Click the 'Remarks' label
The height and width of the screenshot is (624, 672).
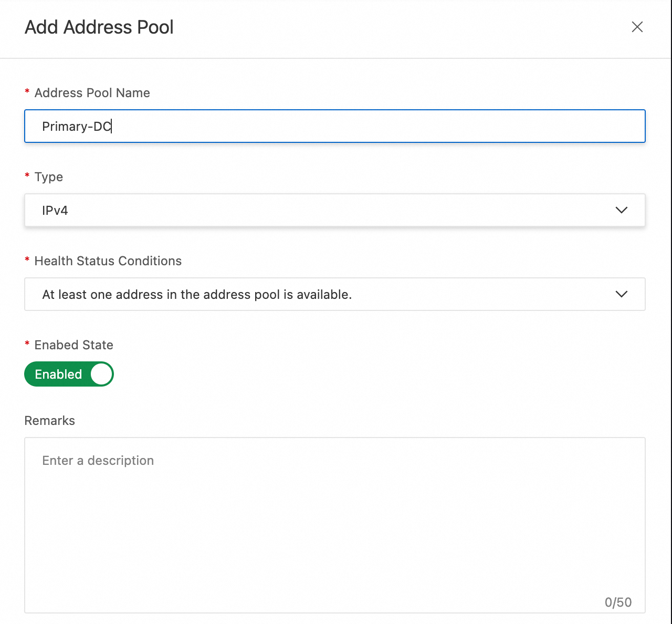coord(50,421)
